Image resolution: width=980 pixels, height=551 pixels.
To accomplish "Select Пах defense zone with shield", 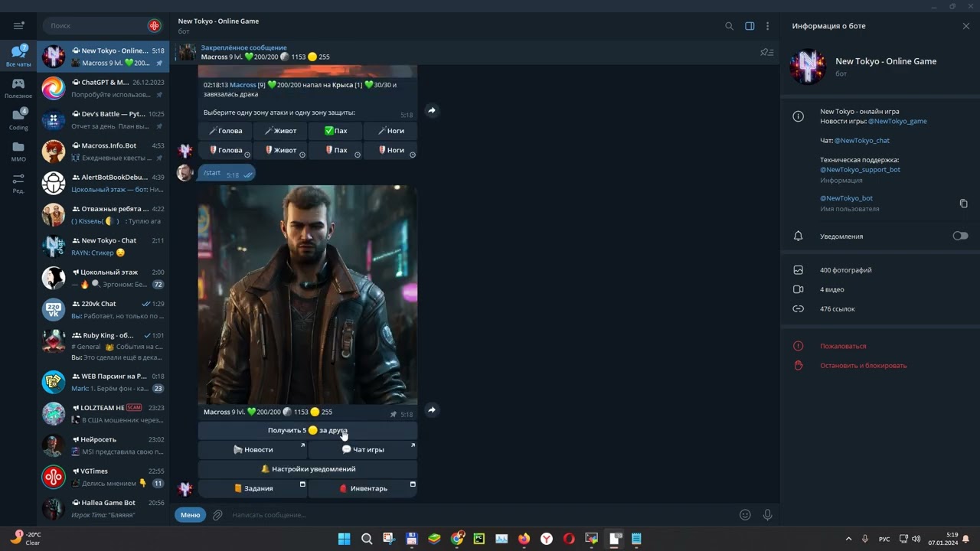I will 335,150.
